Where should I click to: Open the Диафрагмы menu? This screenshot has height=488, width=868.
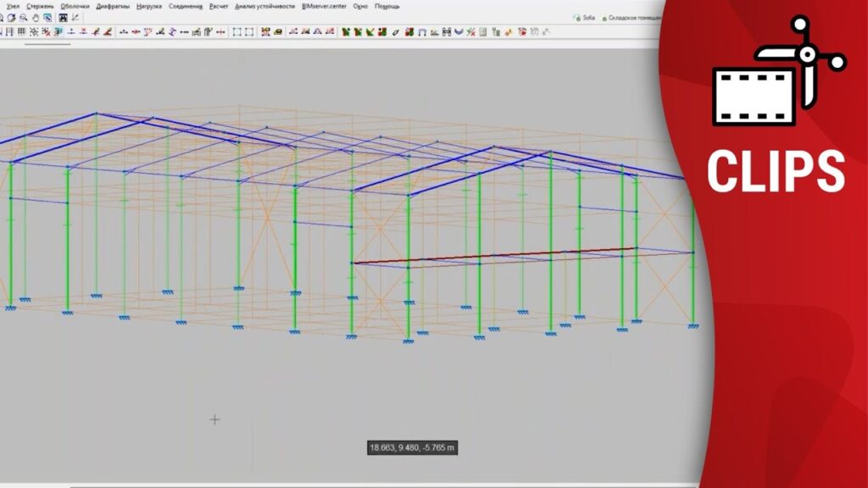113,6
